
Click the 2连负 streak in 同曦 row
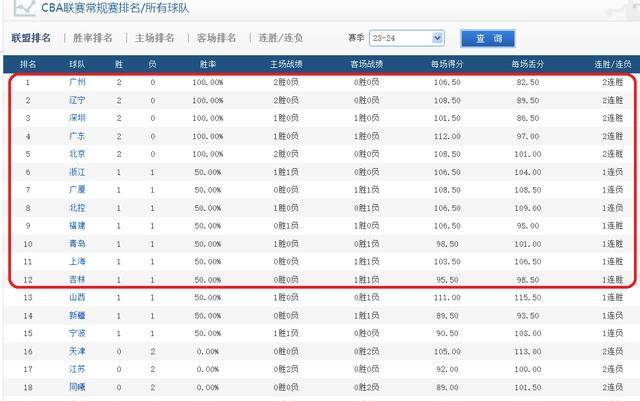coord(613,387)
